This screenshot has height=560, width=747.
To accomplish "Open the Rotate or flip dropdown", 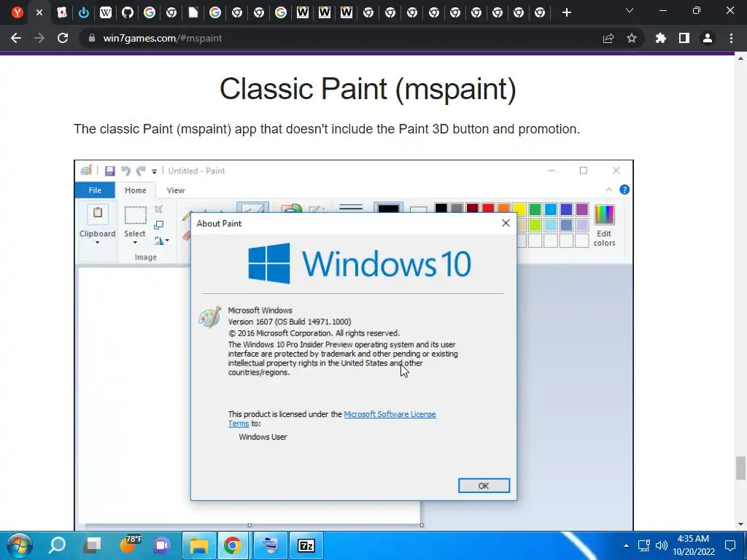I will pos(161,241).
